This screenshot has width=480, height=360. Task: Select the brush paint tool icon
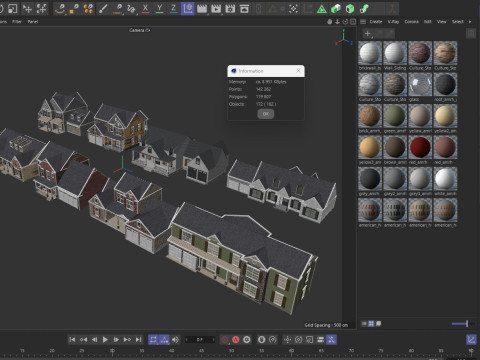point(103,9)
